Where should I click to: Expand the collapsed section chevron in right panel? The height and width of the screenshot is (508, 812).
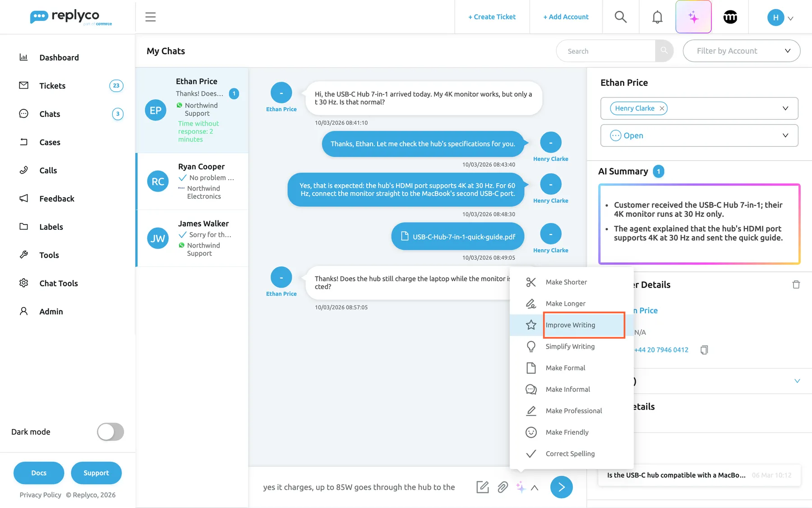797,381
